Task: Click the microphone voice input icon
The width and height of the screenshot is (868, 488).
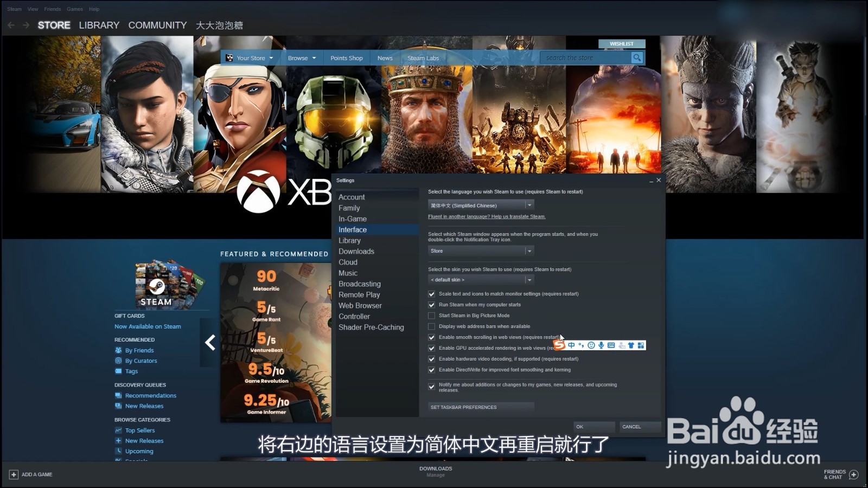Action: point(601,345)
